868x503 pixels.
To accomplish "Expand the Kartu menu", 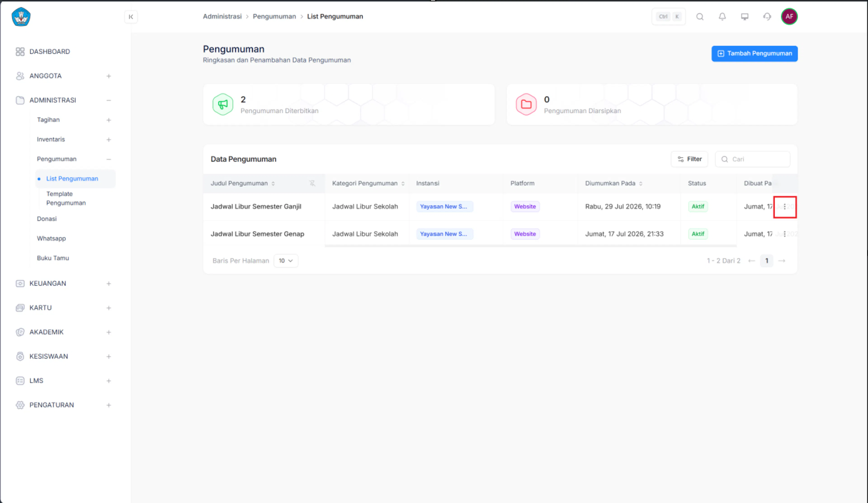I will (x=108, y=308).
